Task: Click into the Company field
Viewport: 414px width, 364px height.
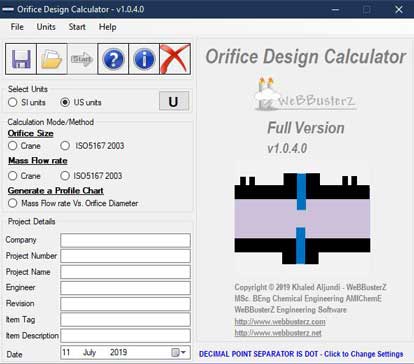Action: tap(125, 240)
